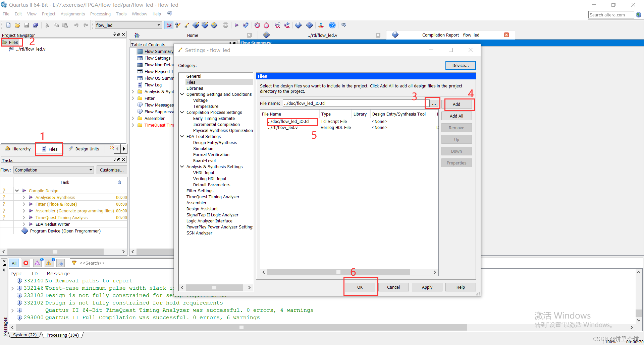Screen dimensions: 644x345
Task: Switch to the Processing (104) messages tab
Action: [63, 335]
